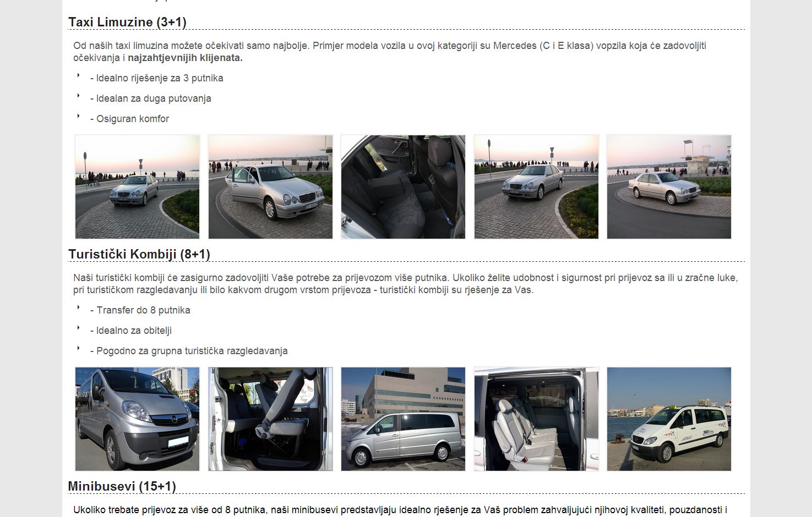Open silver Mercedes van side photo
Image resolution: width=812 pixels, height=517 pixels.
click(x=403, y=419)
